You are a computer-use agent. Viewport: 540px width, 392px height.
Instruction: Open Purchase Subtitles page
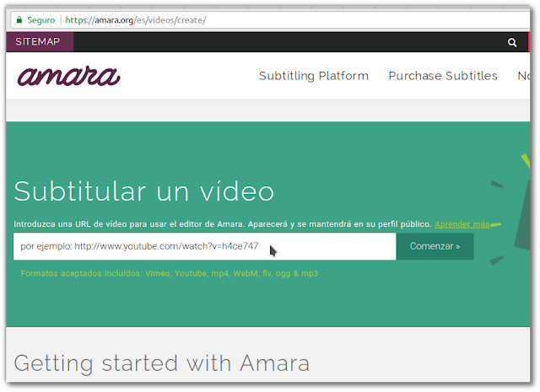pos(443,76)
